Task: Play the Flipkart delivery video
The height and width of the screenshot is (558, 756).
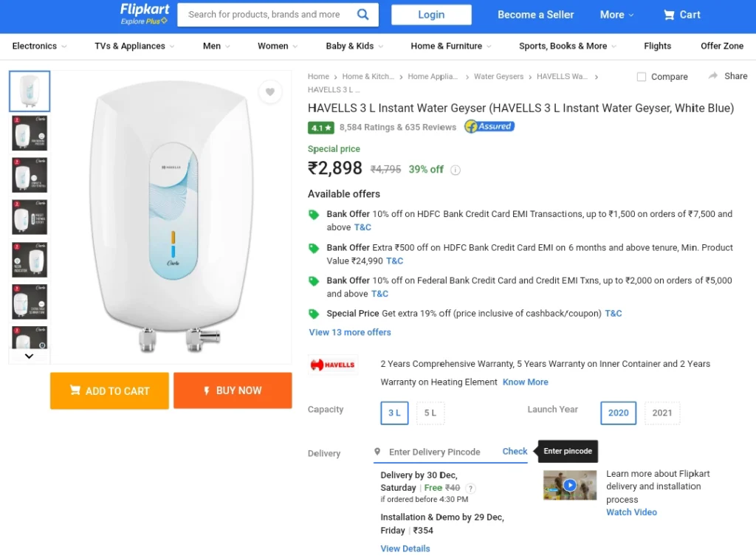Action: [569, 485]
